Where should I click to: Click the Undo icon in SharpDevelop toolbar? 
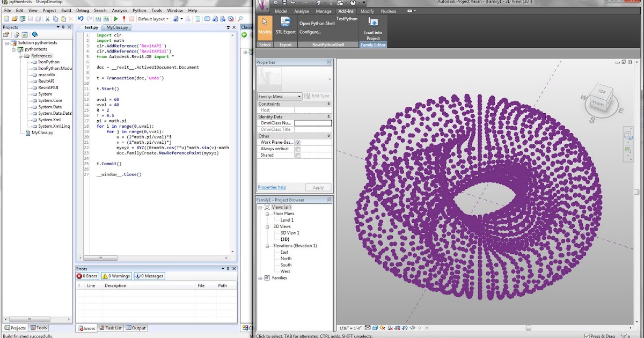tap(80, 19)
